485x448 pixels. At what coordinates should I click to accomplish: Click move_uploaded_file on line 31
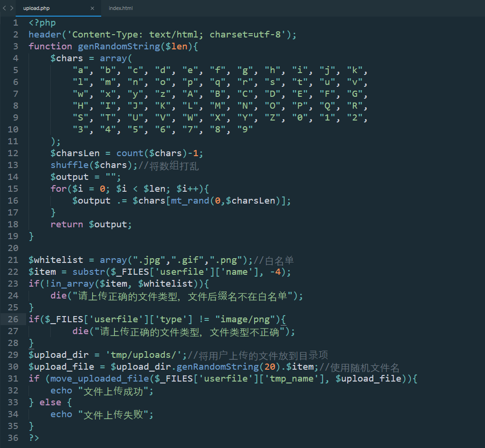100,379
